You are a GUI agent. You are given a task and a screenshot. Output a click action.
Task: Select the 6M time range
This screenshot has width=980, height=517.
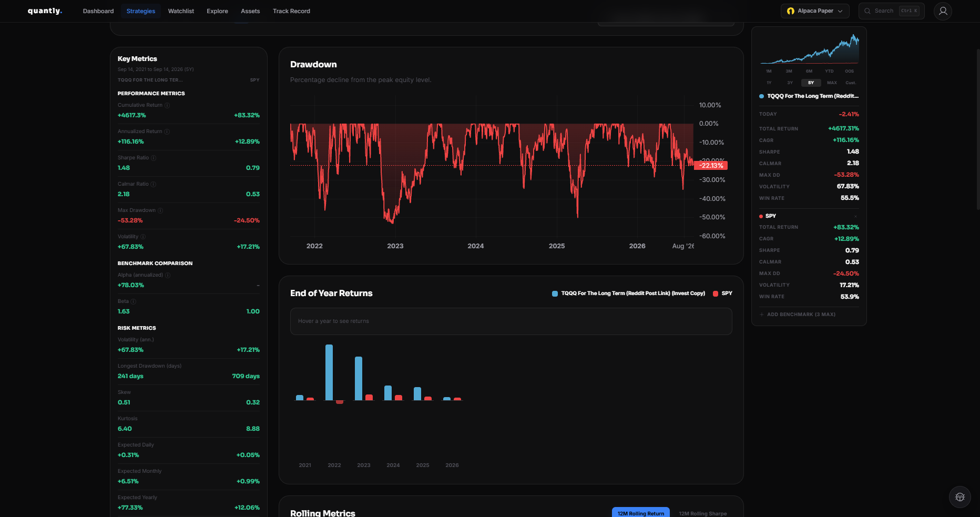pos(809,71)
